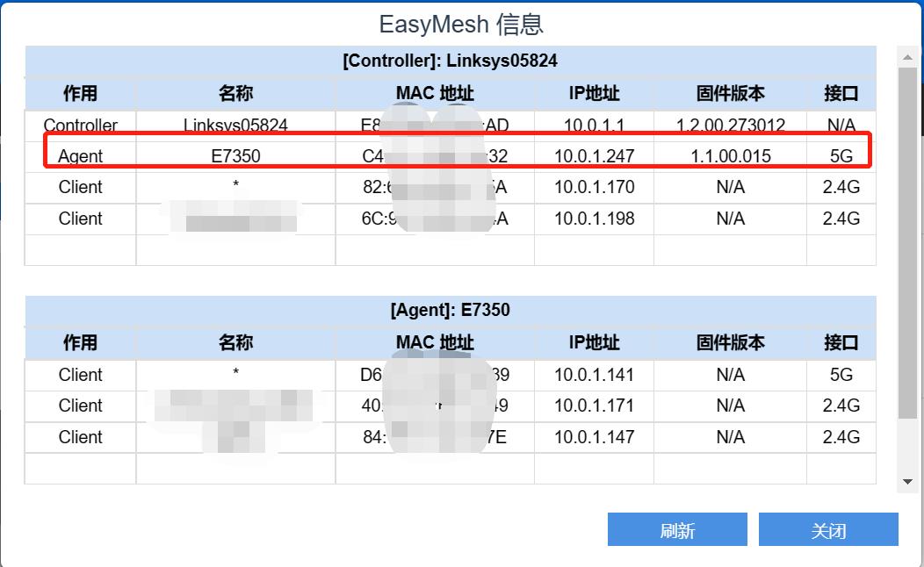Click Agent IP address 10.0.1.247
The height and width of the screenshot is (567, 924).
coord(594,156)
